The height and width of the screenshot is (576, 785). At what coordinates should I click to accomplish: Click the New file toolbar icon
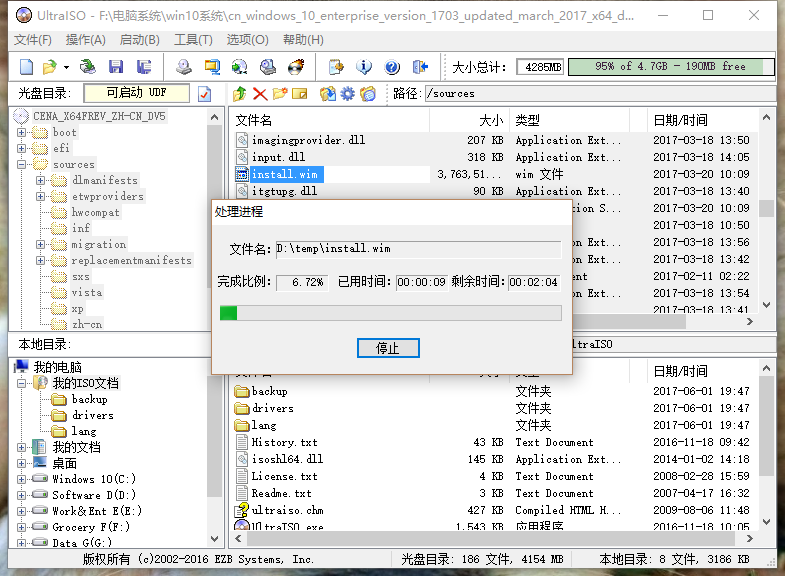point(26,67)
